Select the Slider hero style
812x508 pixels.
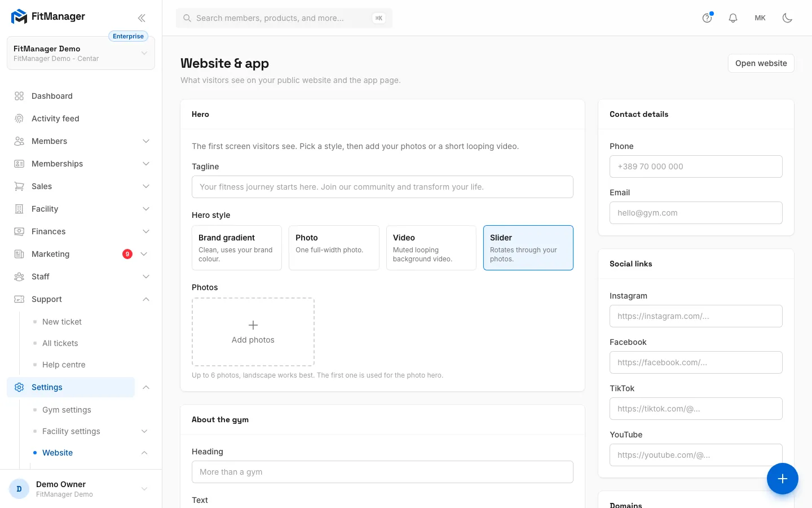pyautogui.click(x=528, y=248)
